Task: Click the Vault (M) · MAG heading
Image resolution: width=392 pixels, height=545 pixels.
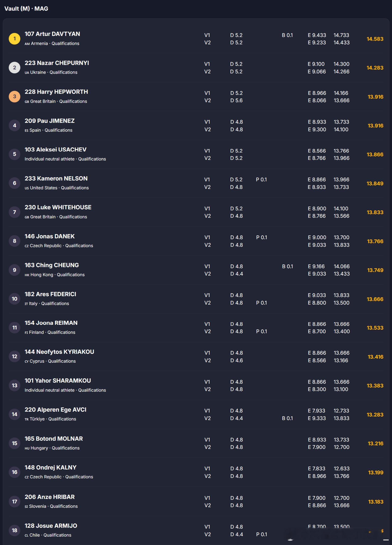Action: [x=26, y=9]
